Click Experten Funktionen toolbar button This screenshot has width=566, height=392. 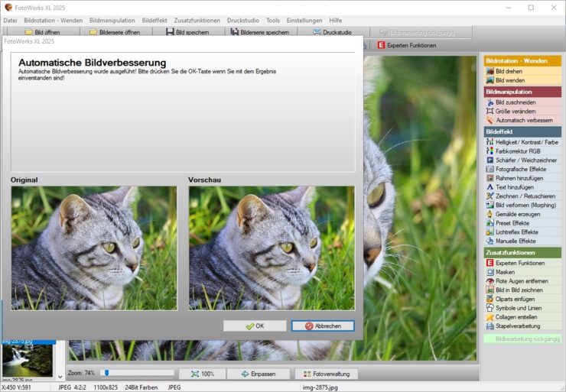pos(407,45)
